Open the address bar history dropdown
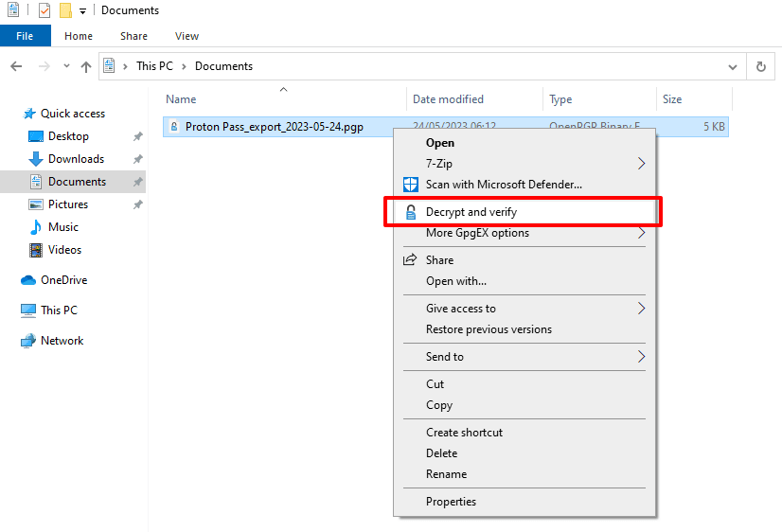The width and height of the screenshot is (782, 532). [x=733, y=67]
